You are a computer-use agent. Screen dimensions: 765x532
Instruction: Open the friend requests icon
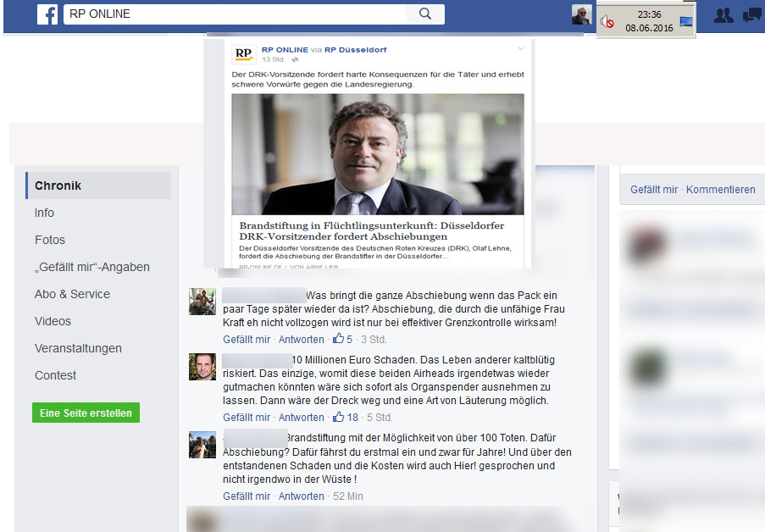[723, 15]
